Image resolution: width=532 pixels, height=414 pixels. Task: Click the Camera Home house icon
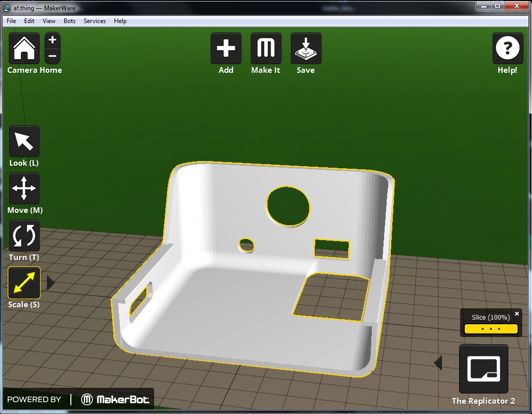(x=24, y=48)
